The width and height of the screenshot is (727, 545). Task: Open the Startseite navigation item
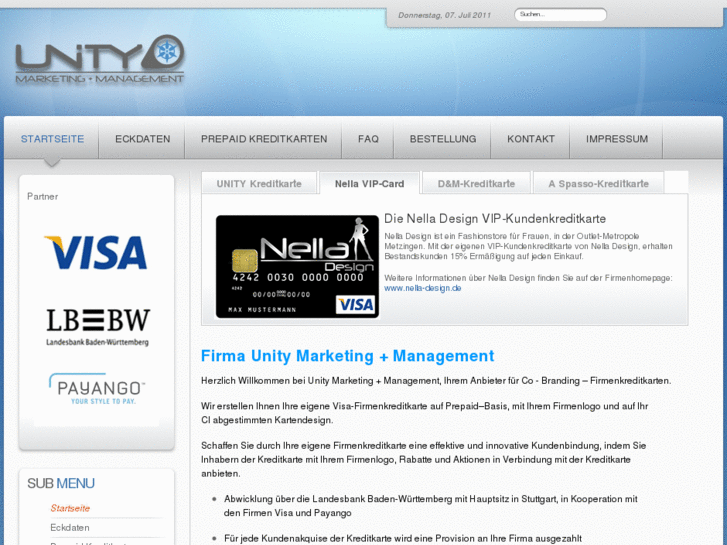(52, 139)
